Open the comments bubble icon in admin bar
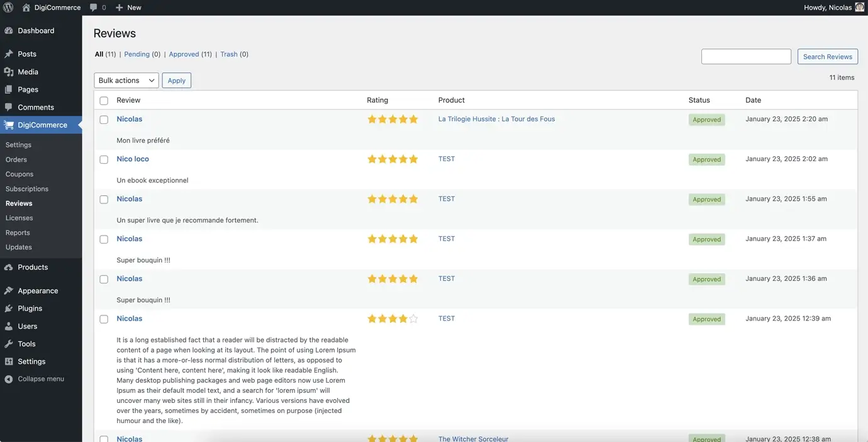 click(94, 8)
